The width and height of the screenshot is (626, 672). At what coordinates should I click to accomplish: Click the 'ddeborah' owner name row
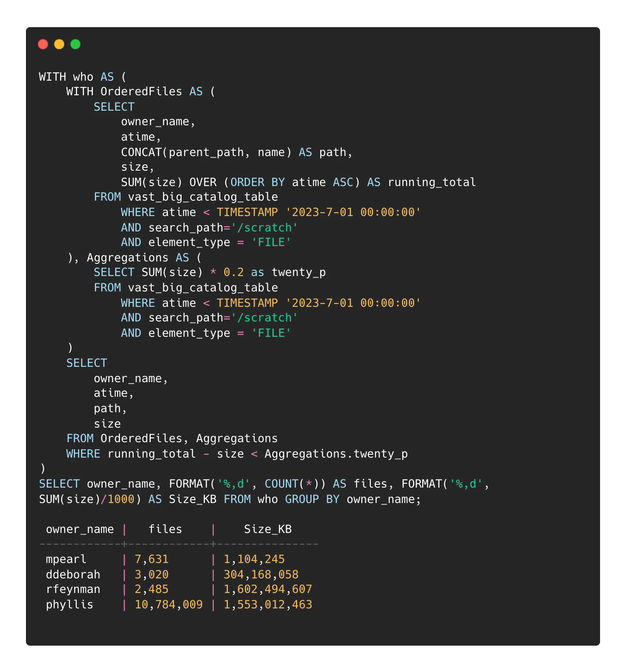[73, 575]
